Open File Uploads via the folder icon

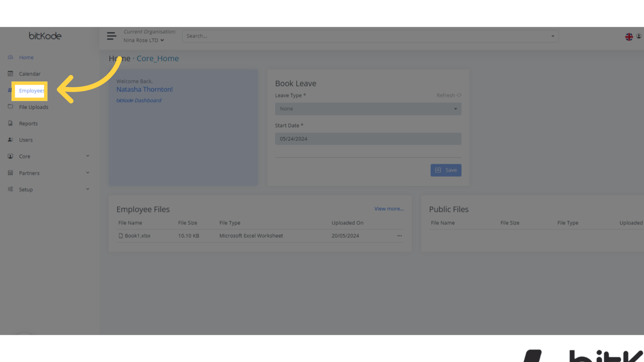pyautogui.click(x=10, y=107)
